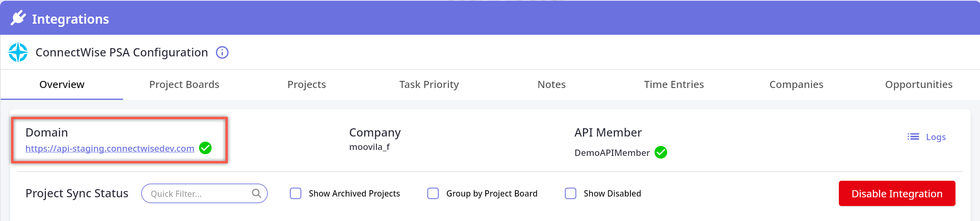Switch to the Project Boards tab
Viewport: 980px width, 221px height.
coord(184,84)
